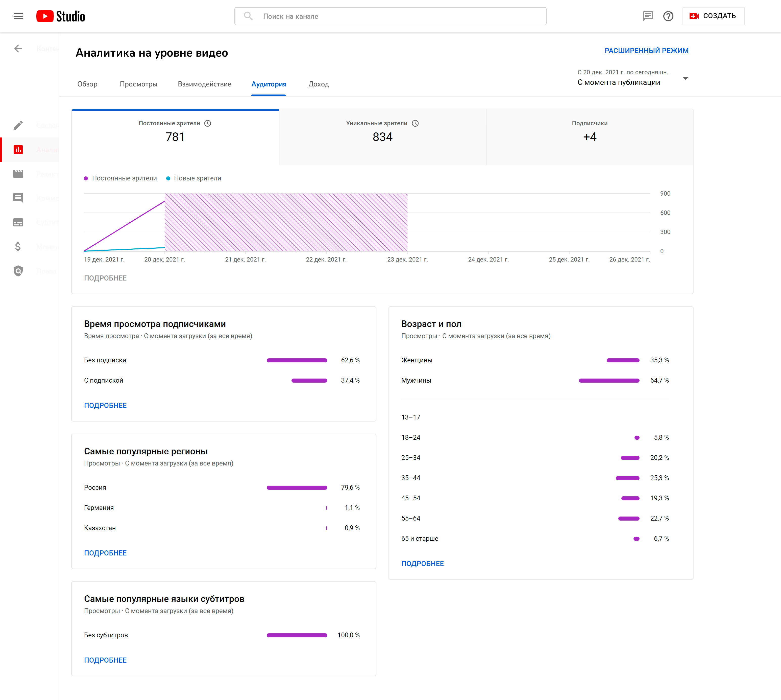Screen dimensions: 781x700
Task: Switch to the Просмотры tab
Action: 138,84
